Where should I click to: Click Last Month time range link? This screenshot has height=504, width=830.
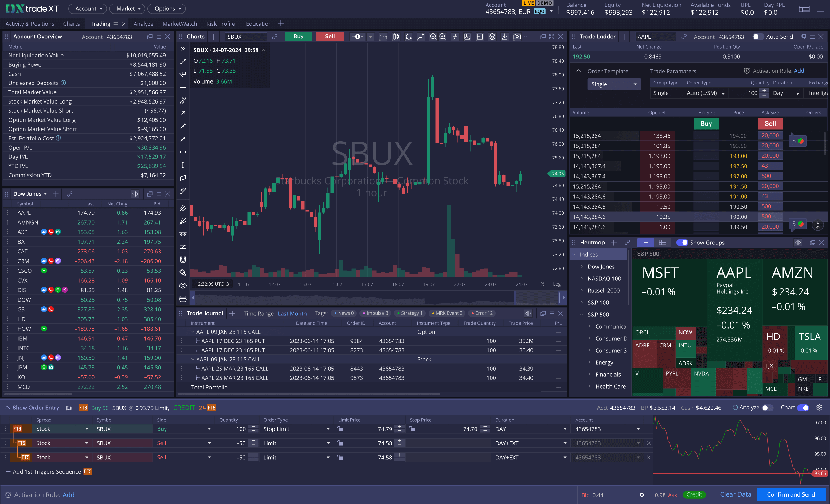pos(292,314)
